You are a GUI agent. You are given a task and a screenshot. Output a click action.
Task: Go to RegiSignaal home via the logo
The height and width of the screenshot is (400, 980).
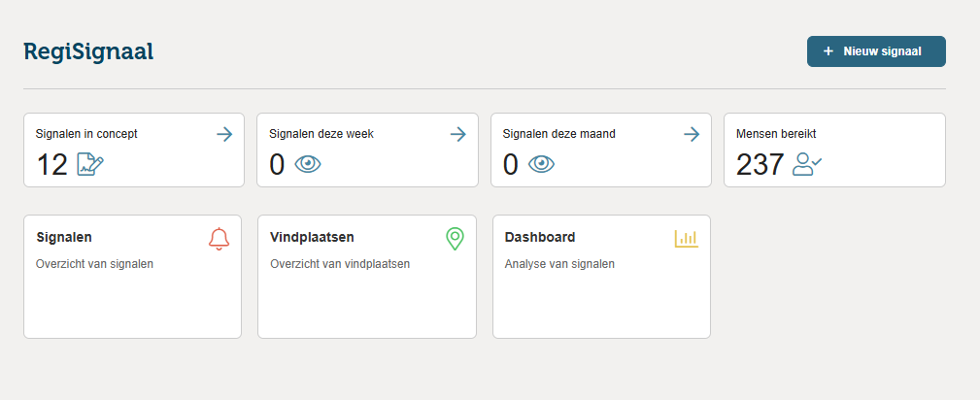(88, 51)
